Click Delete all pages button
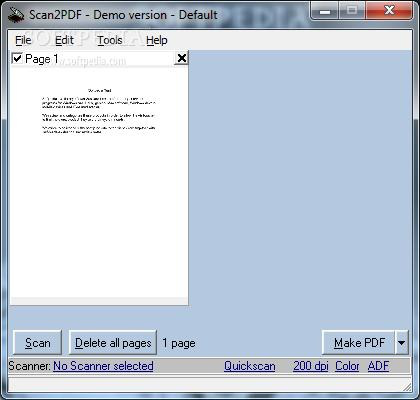The width and height of the screenshot is (420, 400). pos(113,343)
